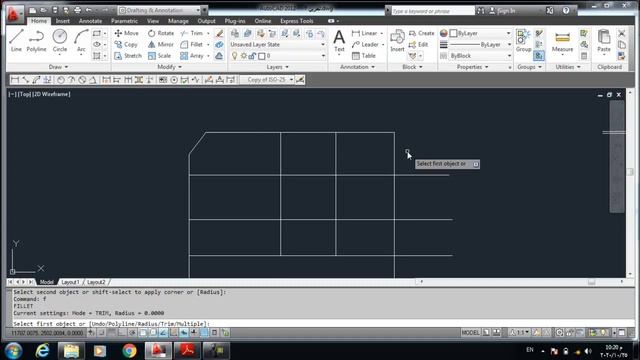Open the Express Tools ribbon tab

click(x=297, y=21)
